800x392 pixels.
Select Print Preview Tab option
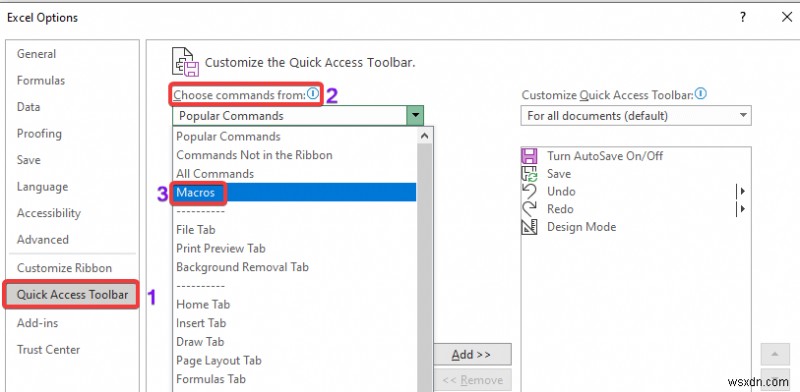coord(221,249)
